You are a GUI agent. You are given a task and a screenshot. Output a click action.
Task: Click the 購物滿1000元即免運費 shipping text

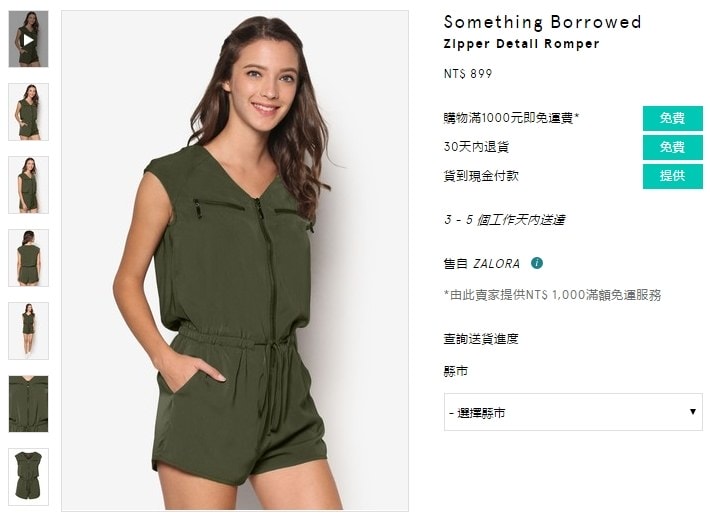coord(511,118)
